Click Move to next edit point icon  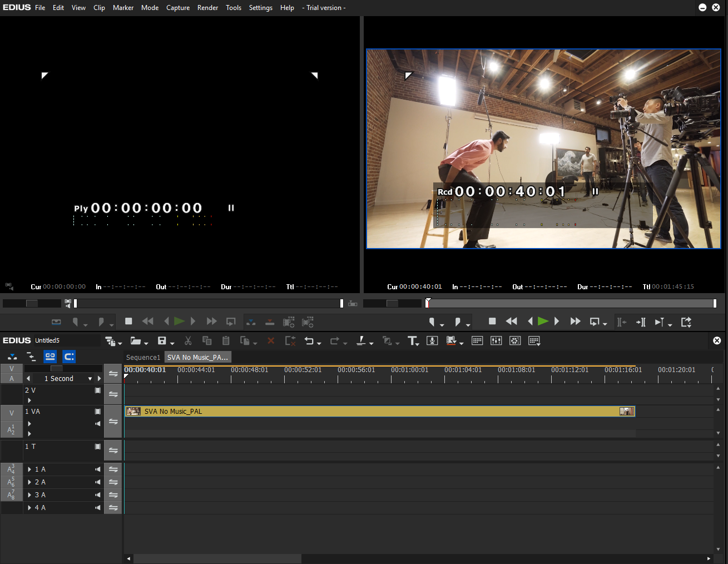point(641,321)
